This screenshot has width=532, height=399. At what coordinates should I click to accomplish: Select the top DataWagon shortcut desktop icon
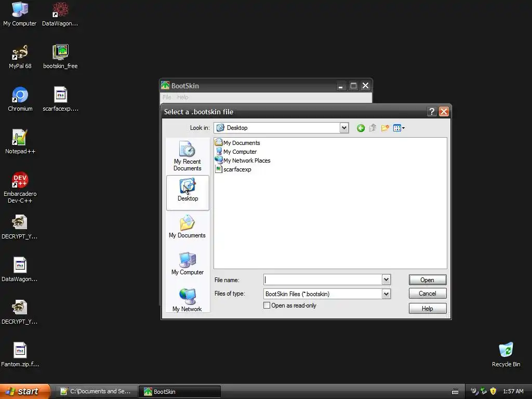point(60,14)
